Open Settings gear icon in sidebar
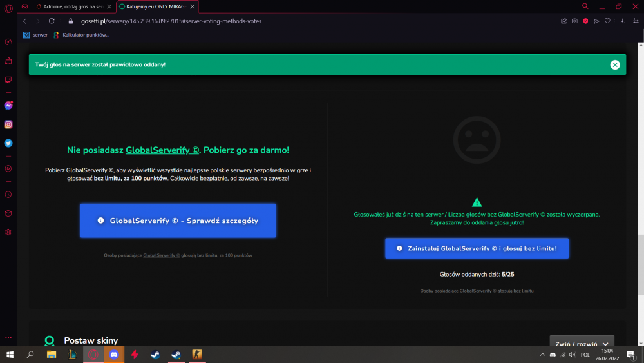The height and width of the screenshot is (363, 644). [8, 232]
